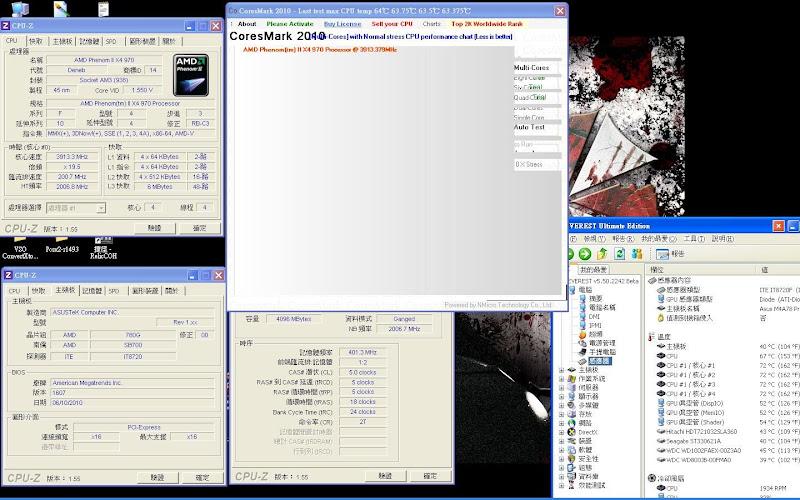Click the hourglass icon of 效能測試 in tree
The image size is (800, 500).
[572, 485]
